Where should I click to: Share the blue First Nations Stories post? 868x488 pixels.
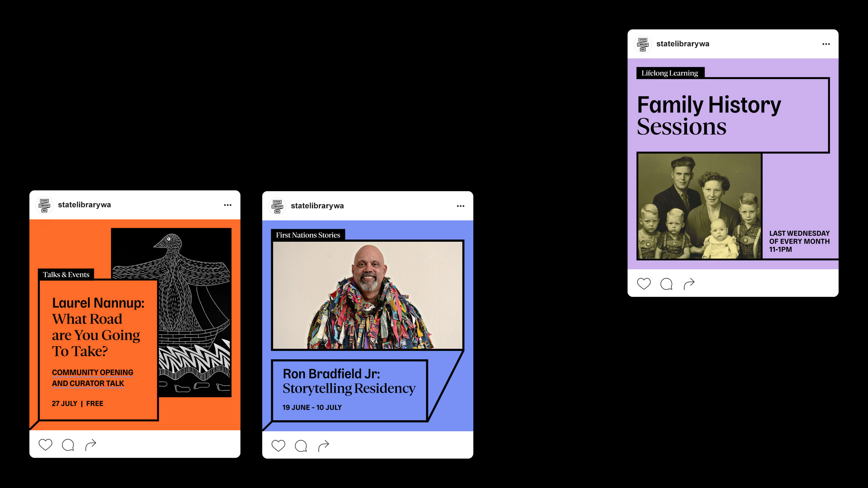pos(323,446)
